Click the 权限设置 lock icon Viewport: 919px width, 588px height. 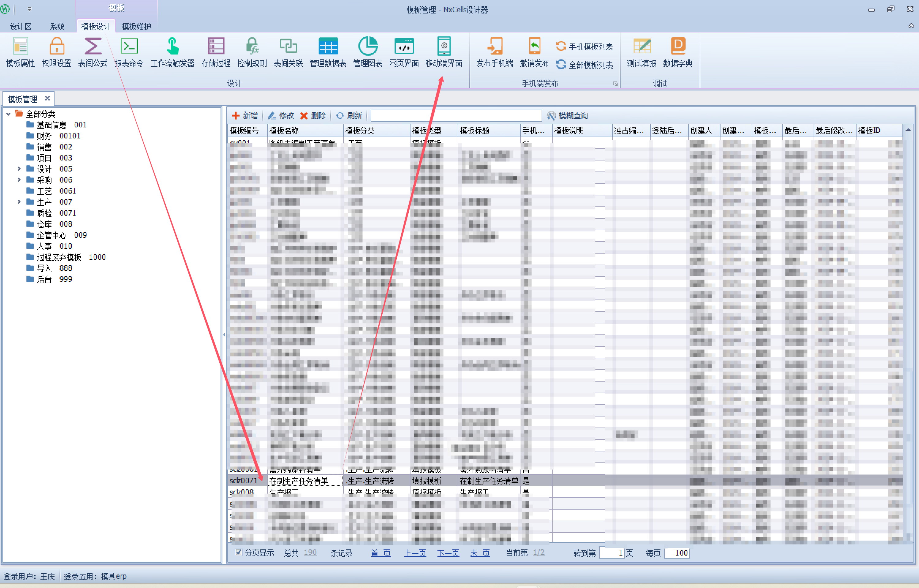click(56, 47)
